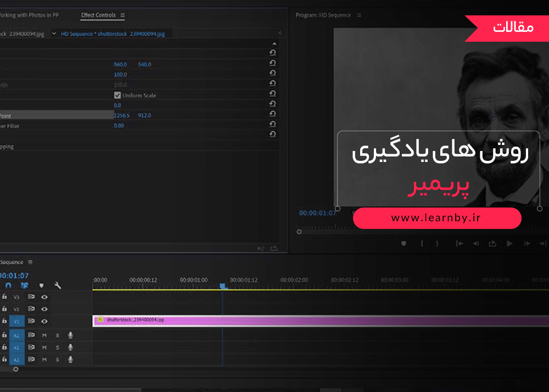549x392 pixels.
Task: Reset the effect at the top reset arrow
Action: 272,53
